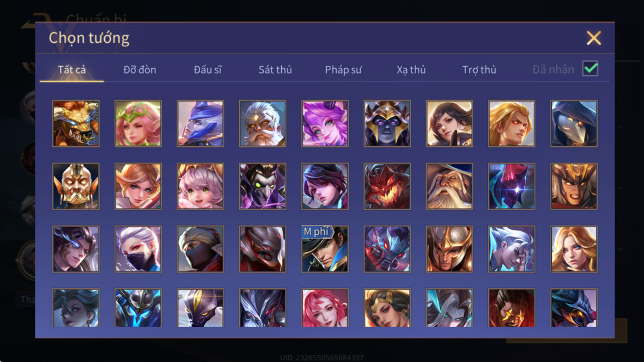Screen dimensions: 644x362
Task: Choose the wizard with hat and long beard
Action: click(x=449, y=187)
